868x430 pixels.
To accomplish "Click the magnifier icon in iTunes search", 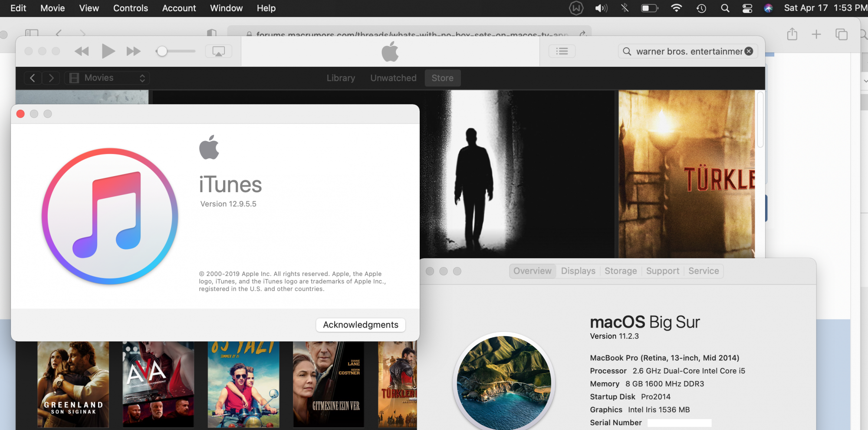I will [x=627, y=52].
